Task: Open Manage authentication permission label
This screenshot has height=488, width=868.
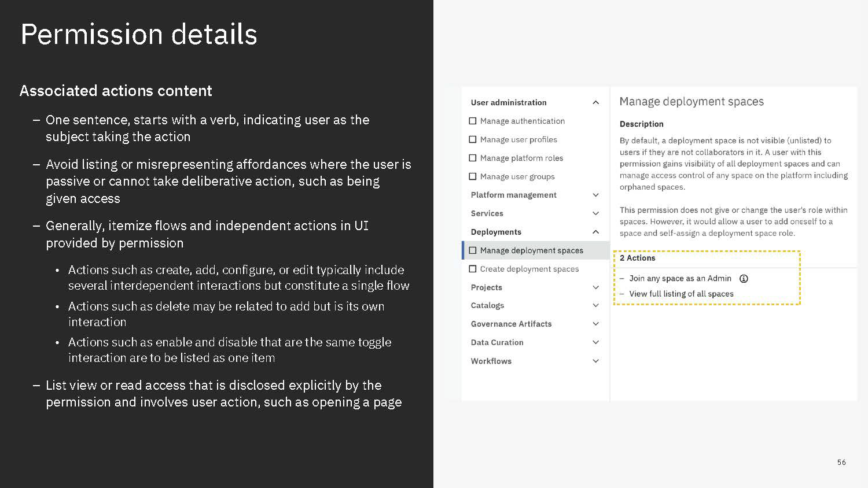Action: (x=523, y=121)
